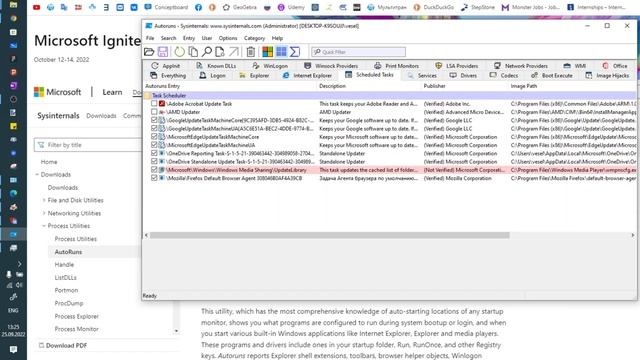Click the Home link in sidebar
Viewport: 640px width, 360px height.
49,162
